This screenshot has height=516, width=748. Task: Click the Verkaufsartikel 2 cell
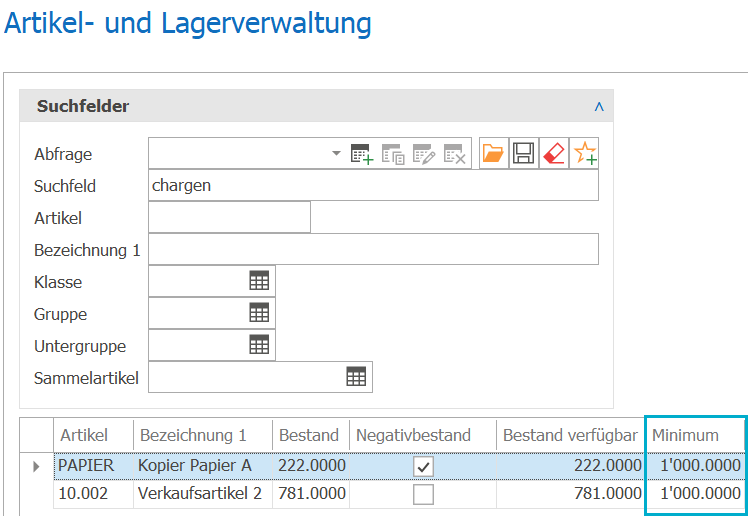[203, 494]
